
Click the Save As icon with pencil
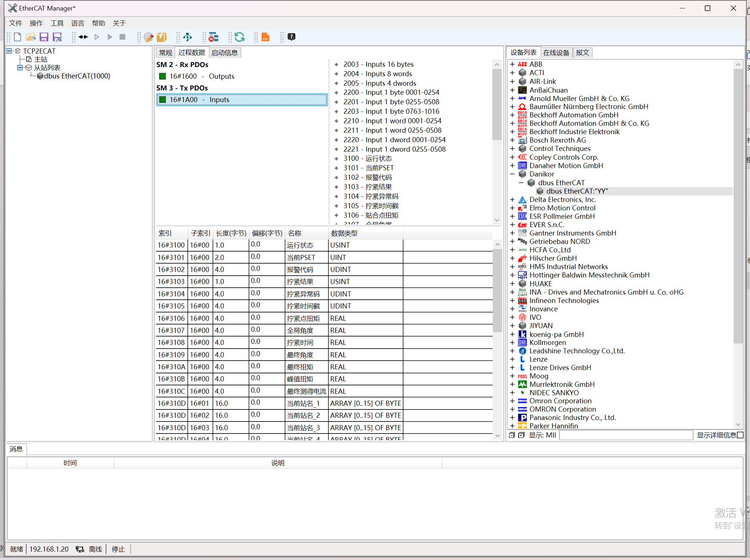57,37
